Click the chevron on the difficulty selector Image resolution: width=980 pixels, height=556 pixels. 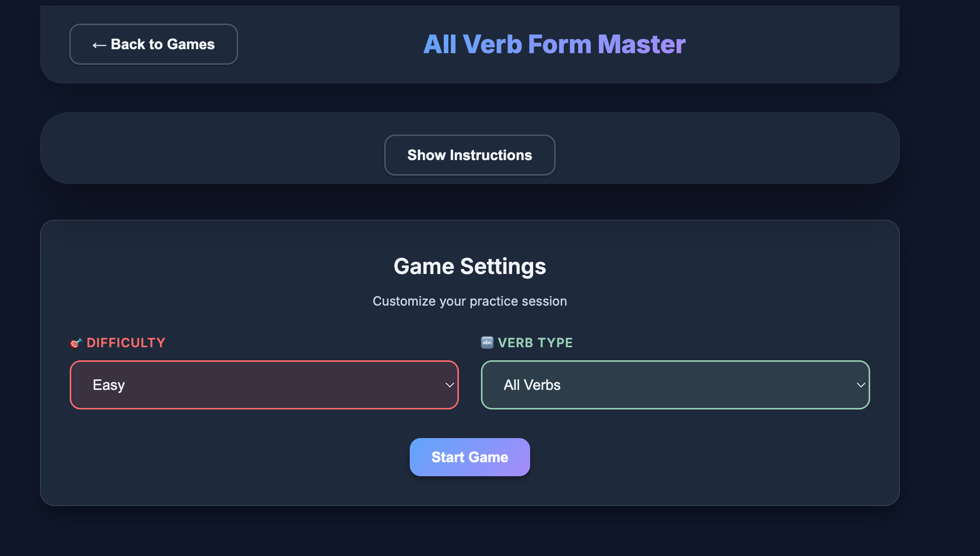pos(449,385)
